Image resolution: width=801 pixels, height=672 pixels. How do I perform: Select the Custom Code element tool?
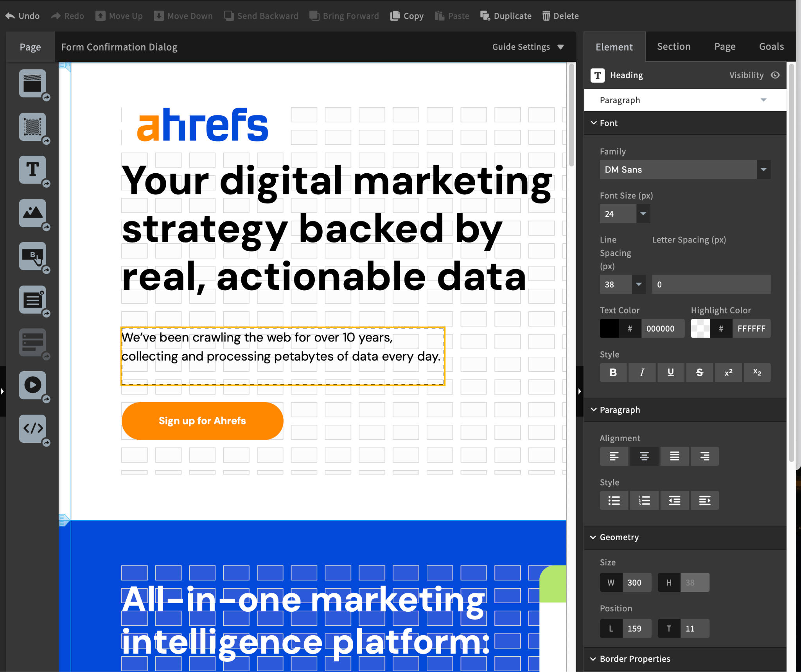point(32,428)
